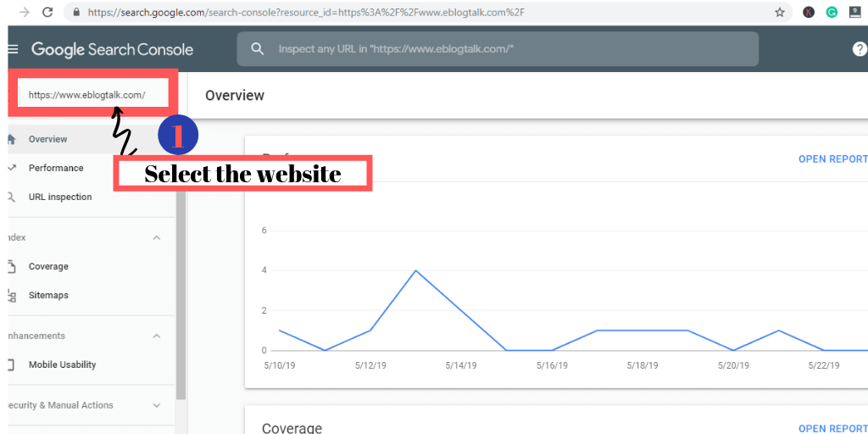Open Sitemaps from the sidebar

48,296
